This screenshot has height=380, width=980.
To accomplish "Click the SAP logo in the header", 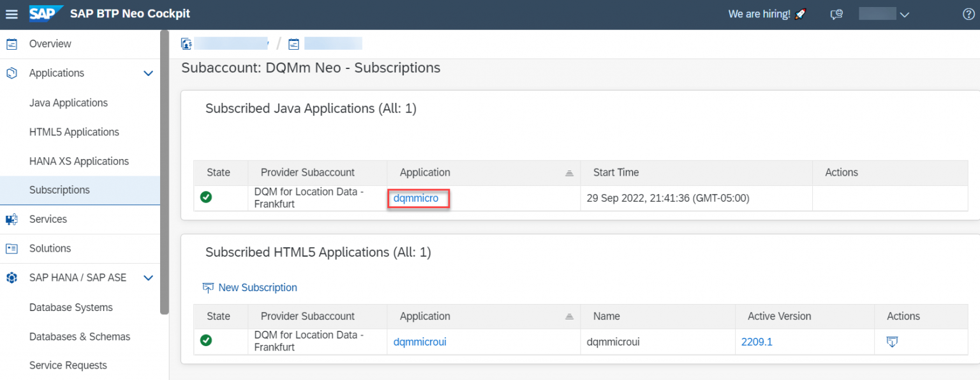I will pyautogui.click(x=45, y=13).
